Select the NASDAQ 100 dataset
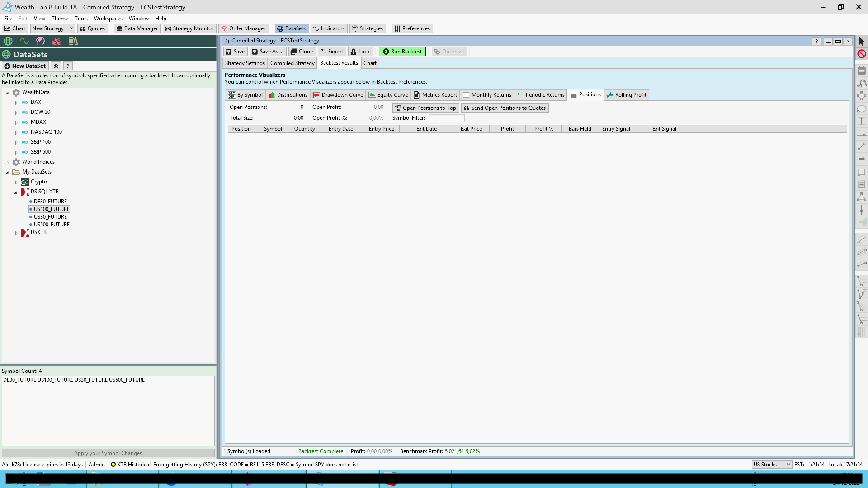This screenshot has width=868, height=488. click(x=46, y=132)
